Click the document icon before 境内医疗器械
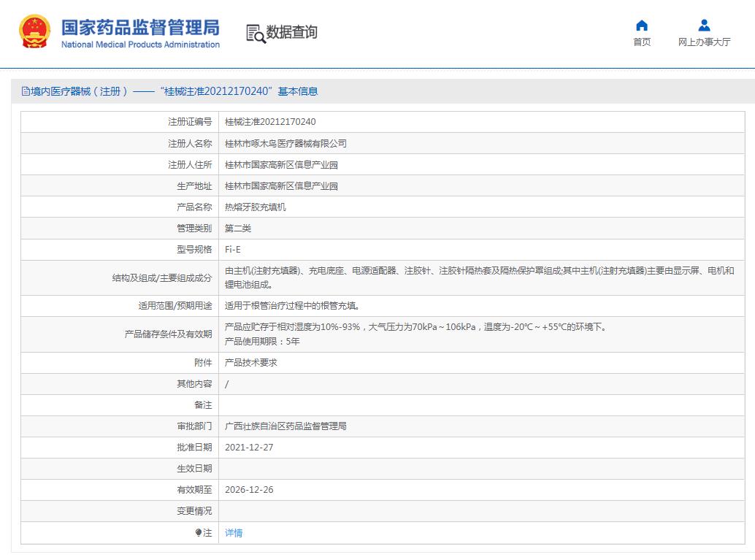755x560 pixels. click(26, 91)
